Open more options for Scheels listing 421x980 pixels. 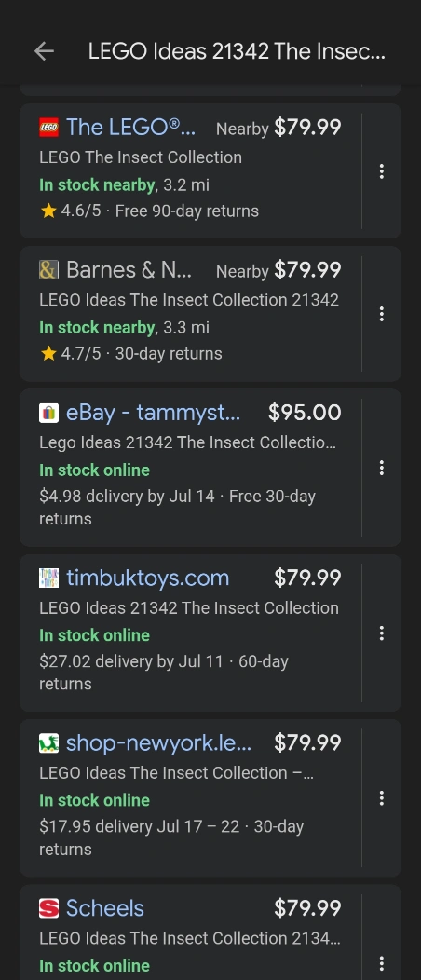(382, 963)
